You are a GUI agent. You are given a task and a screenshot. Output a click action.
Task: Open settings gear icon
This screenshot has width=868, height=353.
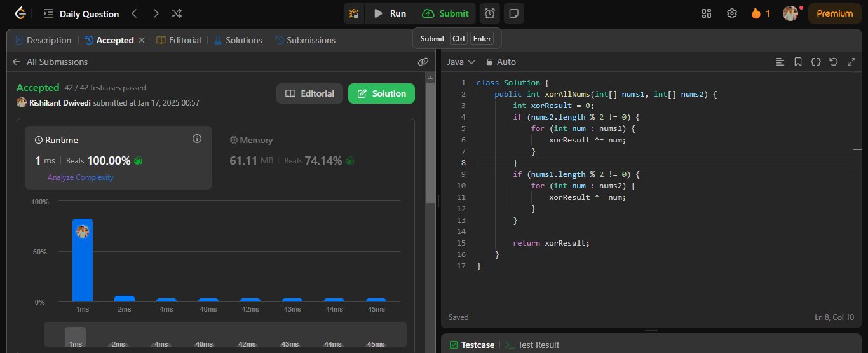[732, 13]
